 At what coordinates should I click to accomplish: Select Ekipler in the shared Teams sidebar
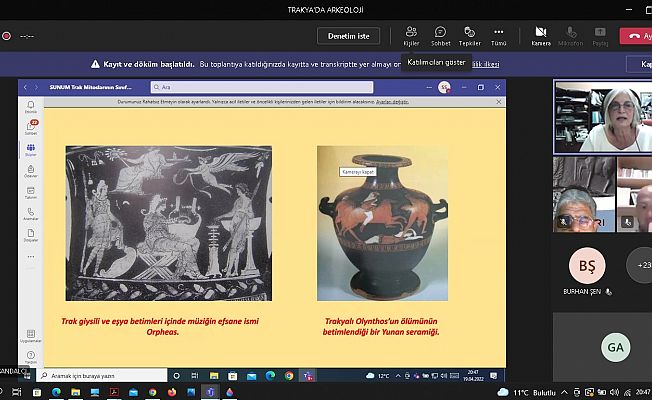pyautogui.click(x=31, y=150)
